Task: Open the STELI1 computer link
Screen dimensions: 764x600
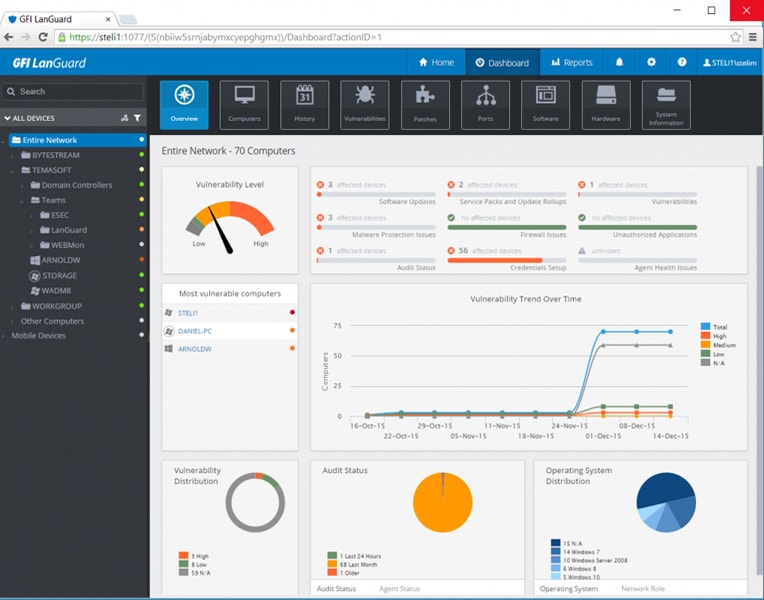Action: pyautogui.click(x=188, y=313)
